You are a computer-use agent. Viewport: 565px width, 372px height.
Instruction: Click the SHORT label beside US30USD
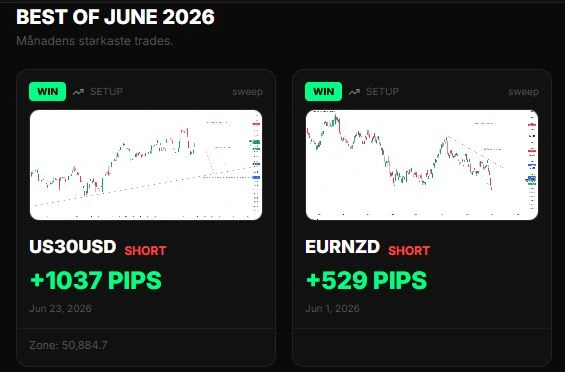[145, 251]
